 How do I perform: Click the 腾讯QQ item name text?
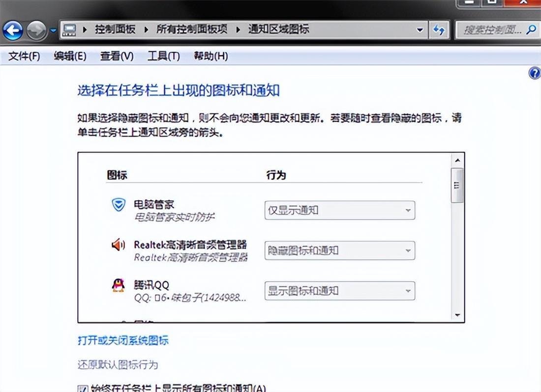coord(151,285)
